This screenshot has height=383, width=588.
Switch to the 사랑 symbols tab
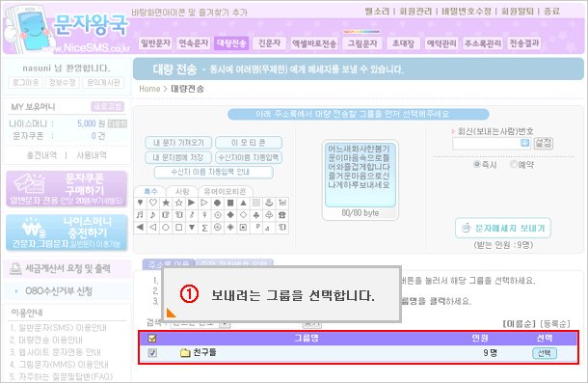(x=182, y=191)
